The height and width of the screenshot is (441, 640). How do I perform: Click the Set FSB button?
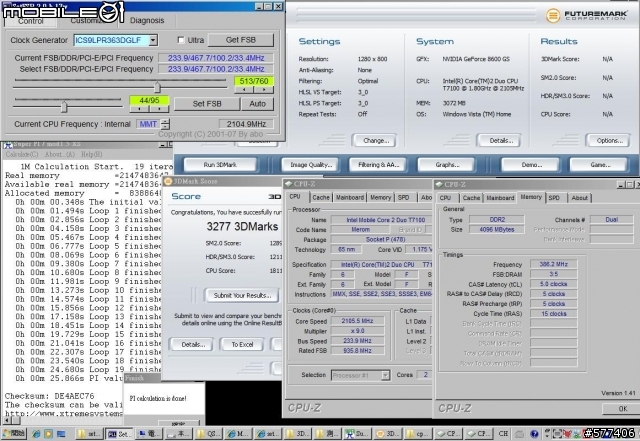pos(207,104)
